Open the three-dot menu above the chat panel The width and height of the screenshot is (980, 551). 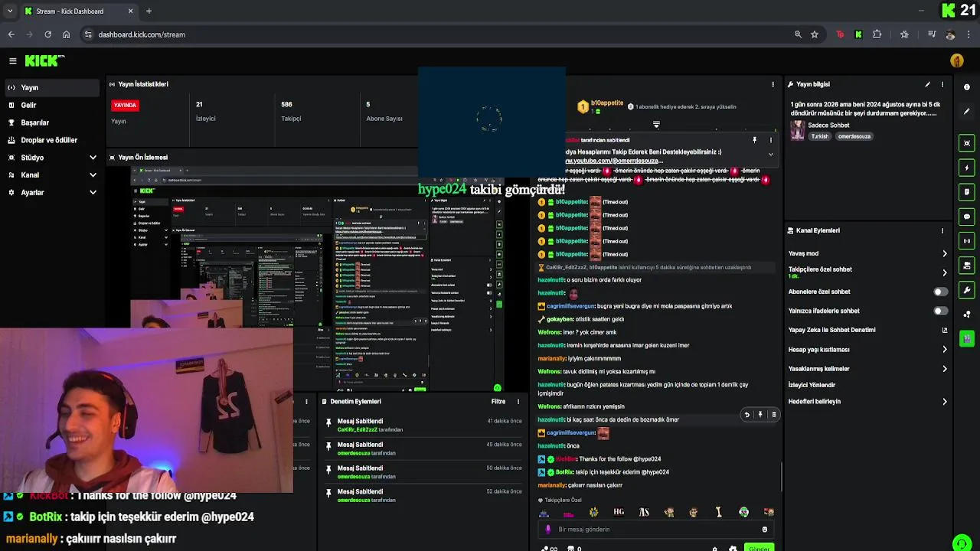click(x=773, y=84)
